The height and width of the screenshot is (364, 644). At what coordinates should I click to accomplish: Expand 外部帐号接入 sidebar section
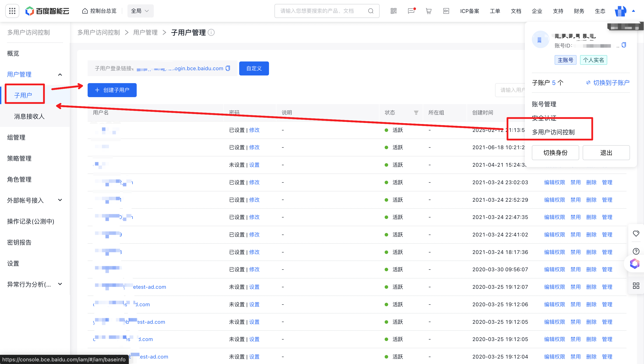(x=60, y=200)
